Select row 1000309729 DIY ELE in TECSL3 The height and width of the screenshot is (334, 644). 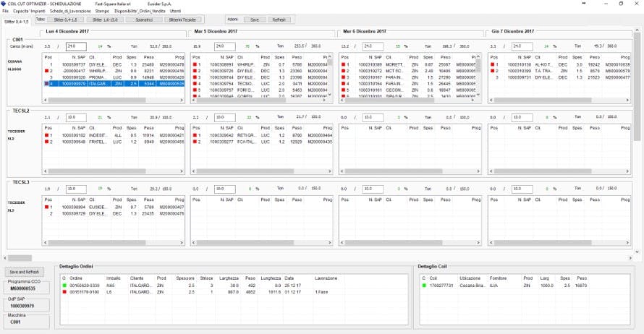click(114, 214)
